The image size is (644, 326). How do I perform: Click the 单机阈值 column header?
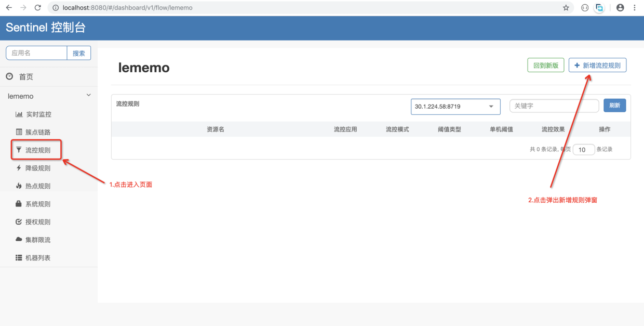[x=501, y=129]
